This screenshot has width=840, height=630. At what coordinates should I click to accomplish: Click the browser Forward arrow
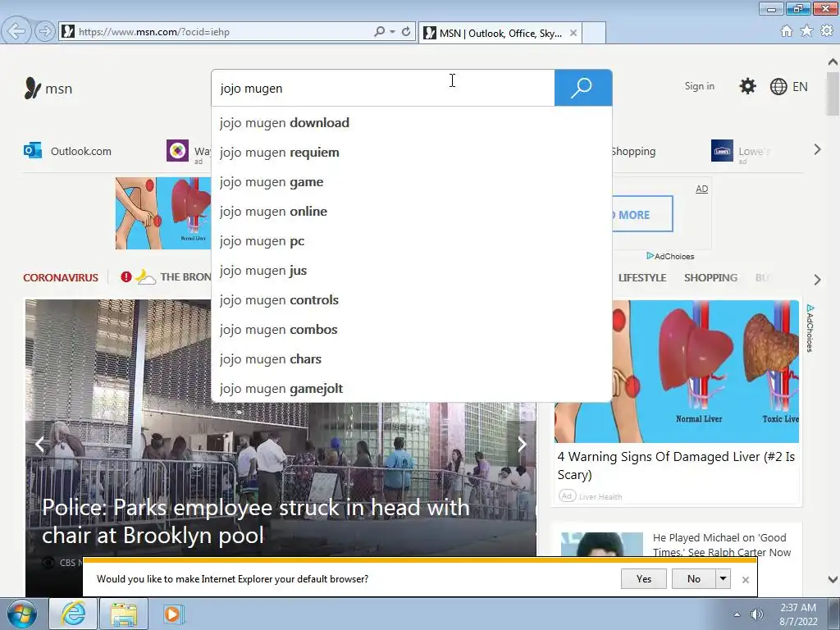coord(45,32)
